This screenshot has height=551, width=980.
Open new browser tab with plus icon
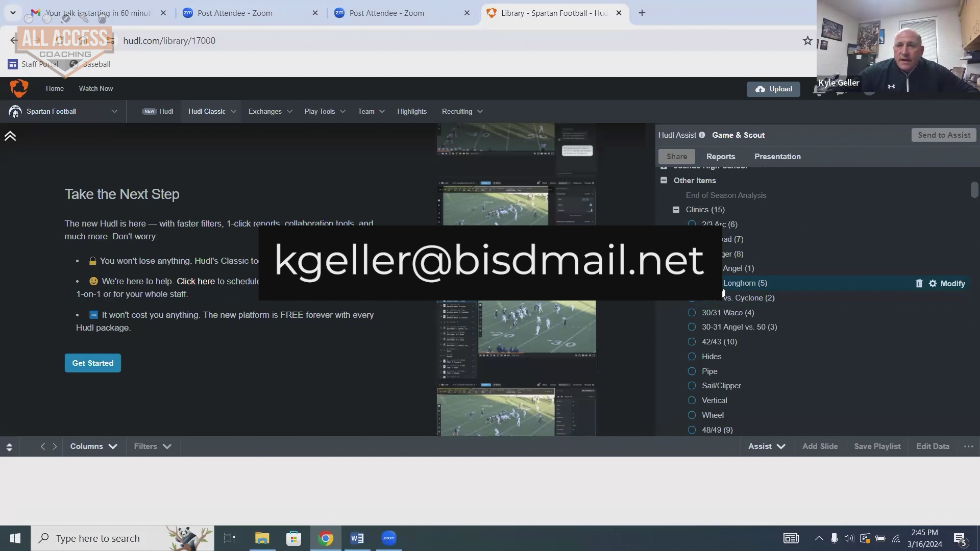[642, 13]
